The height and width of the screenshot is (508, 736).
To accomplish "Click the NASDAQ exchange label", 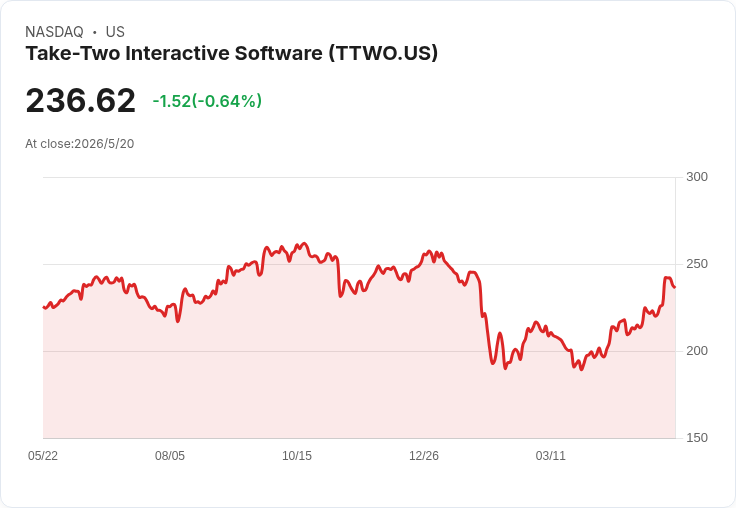I will pos(54,31).
